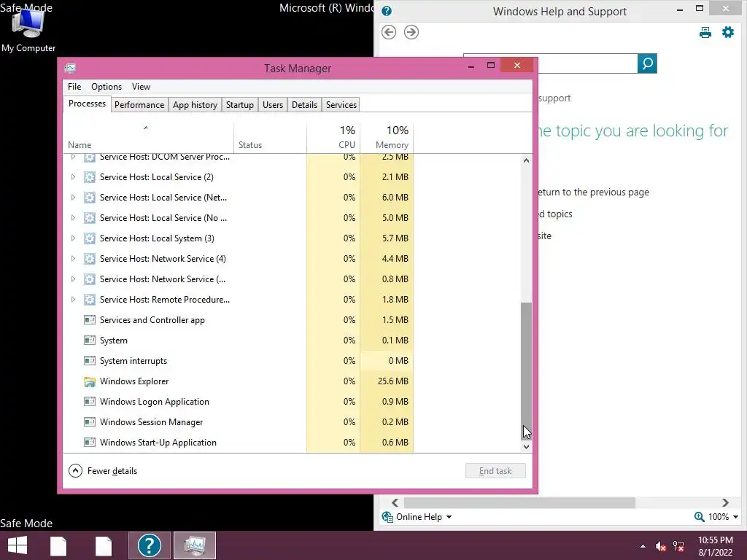This screenshot has height=560, width=747.
Task: Click the 25.6 MB memory value
Action: pos(393,381)
